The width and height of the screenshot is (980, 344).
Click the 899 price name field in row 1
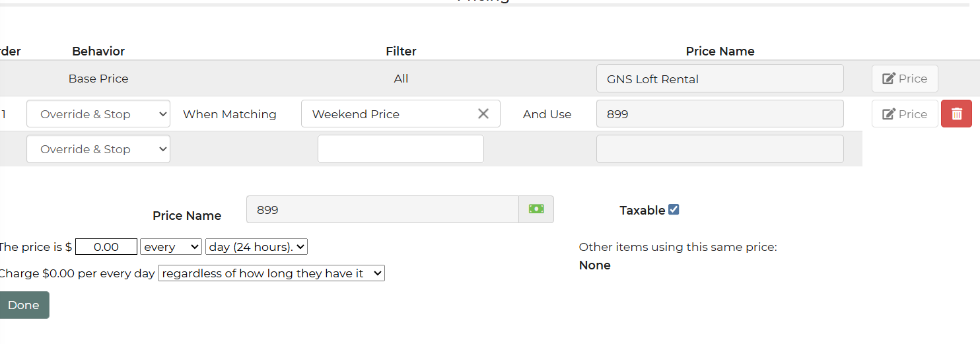(719, 114)
